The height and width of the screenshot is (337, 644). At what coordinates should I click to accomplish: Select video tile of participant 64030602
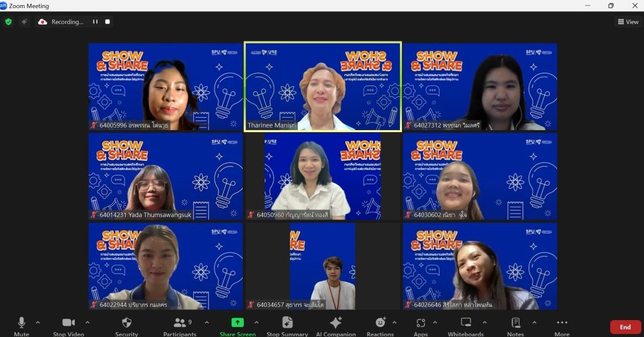[480, 177]
